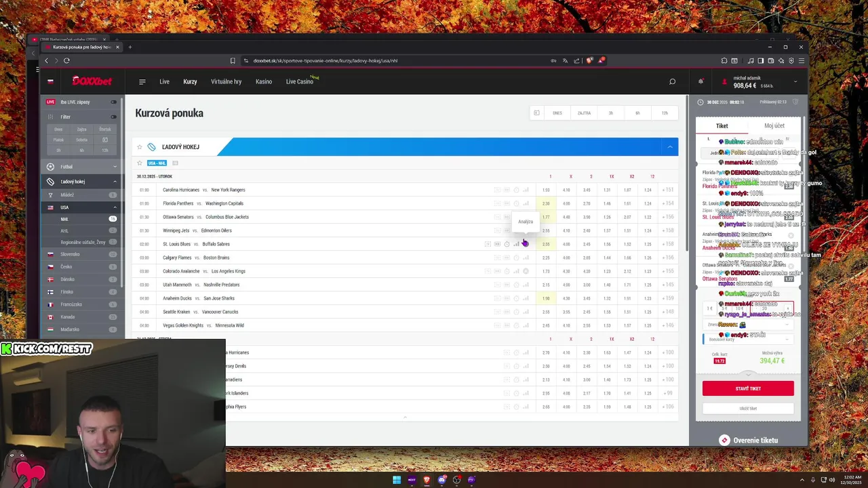Filter matches to next 12h
Image resolution: width=868 pixels, height=488 pixels.
(665, 113)
